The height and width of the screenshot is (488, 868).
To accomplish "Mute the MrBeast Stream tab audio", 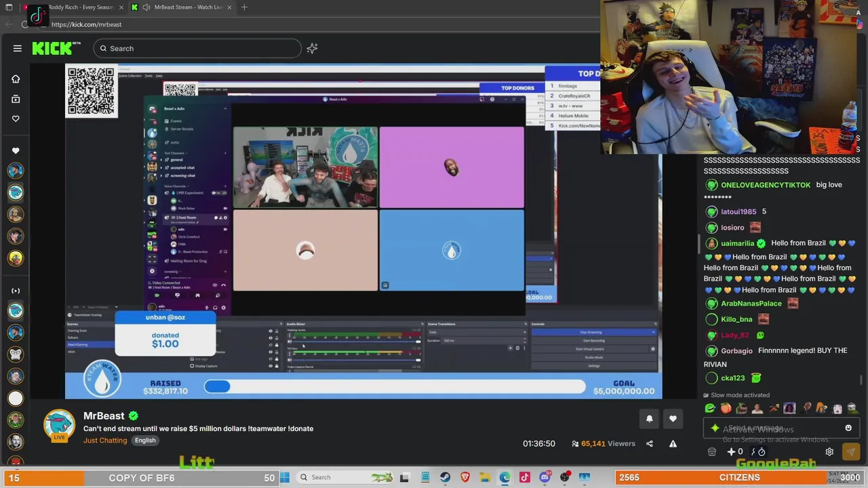I will (146, 7).
